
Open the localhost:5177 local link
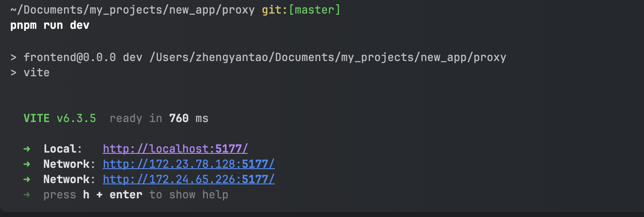(175, 149)
